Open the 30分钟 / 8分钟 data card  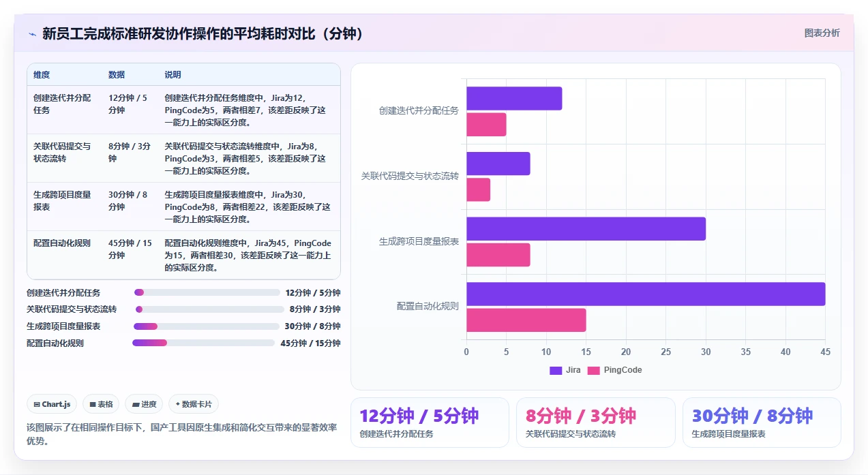point(762,423)
